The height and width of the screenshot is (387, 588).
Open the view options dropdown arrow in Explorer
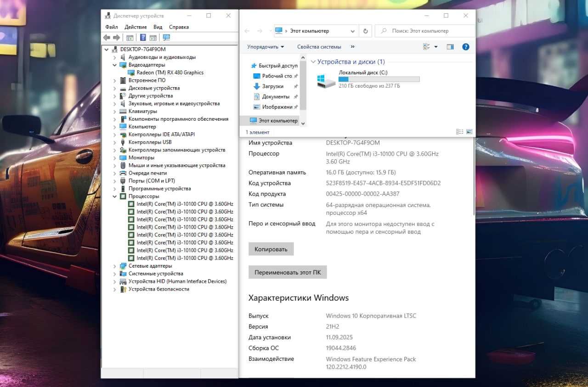pos(436,47)
